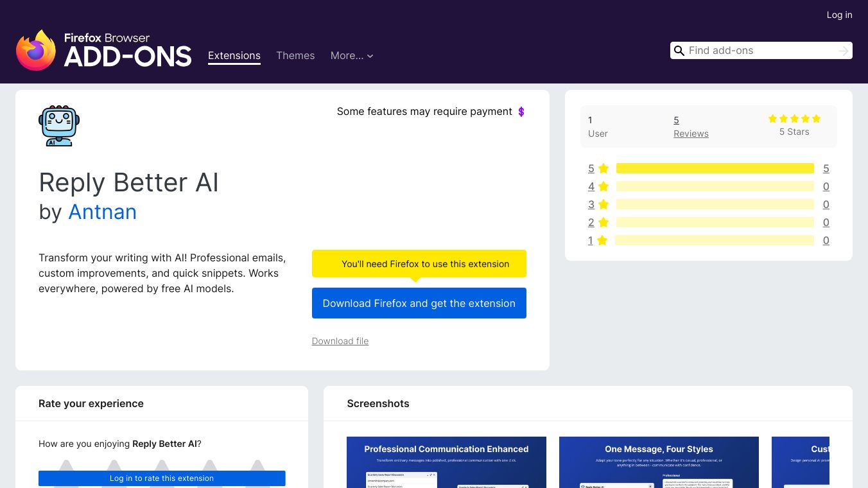
Task: Click the star beside the 5 rating row
Action: pyautogui.click(x=603, y=168)
